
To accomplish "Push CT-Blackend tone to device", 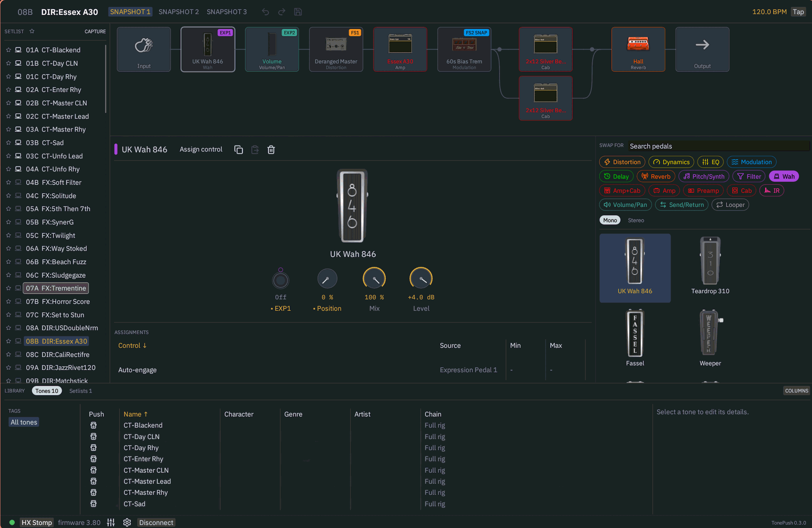I will point(93,425).
